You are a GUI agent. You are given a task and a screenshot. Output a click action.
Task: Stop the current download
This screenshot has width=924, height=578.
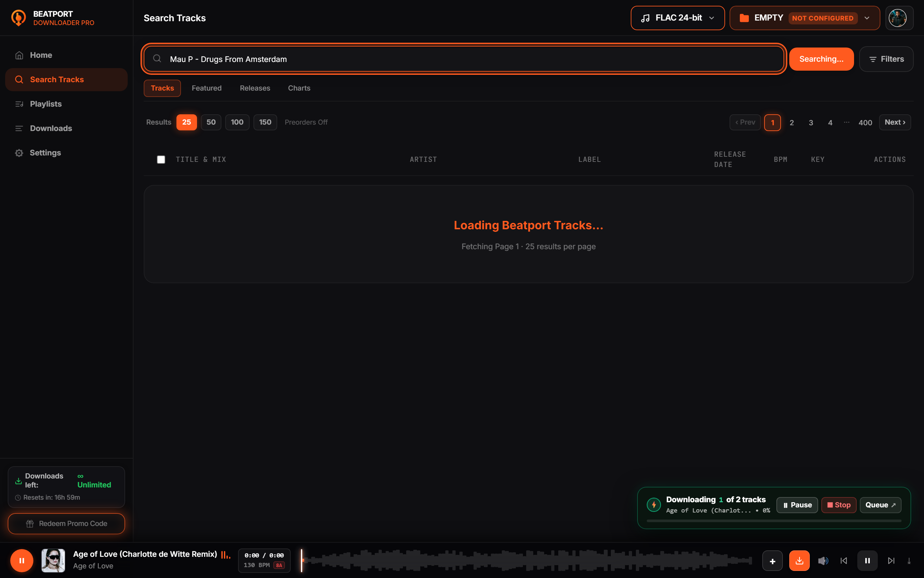coord(838,505)
